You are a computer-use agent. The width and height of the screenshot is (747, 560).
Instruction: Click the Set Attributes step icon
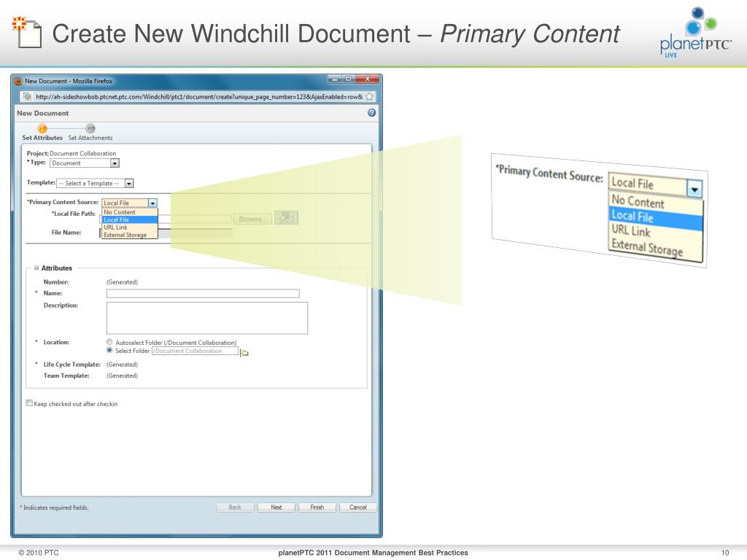pyautogui.click(x=42, y=128)
